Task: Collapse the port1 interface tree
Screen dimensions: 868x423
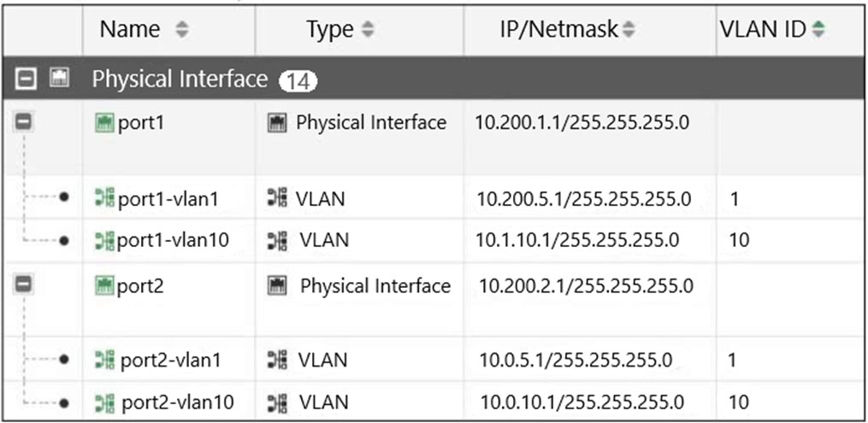Action: 24,123
